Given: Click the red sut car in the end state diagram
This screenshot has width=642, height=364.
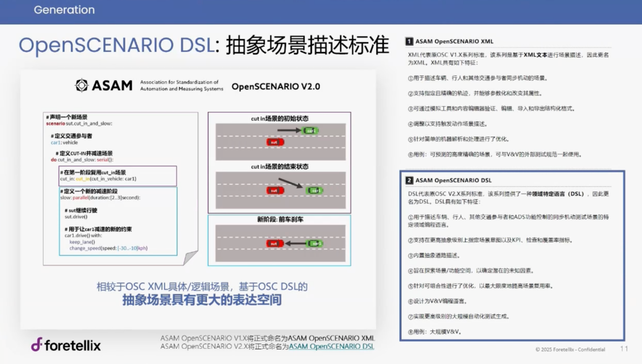Looking at the screenshot, I should [x=275, y=190].
